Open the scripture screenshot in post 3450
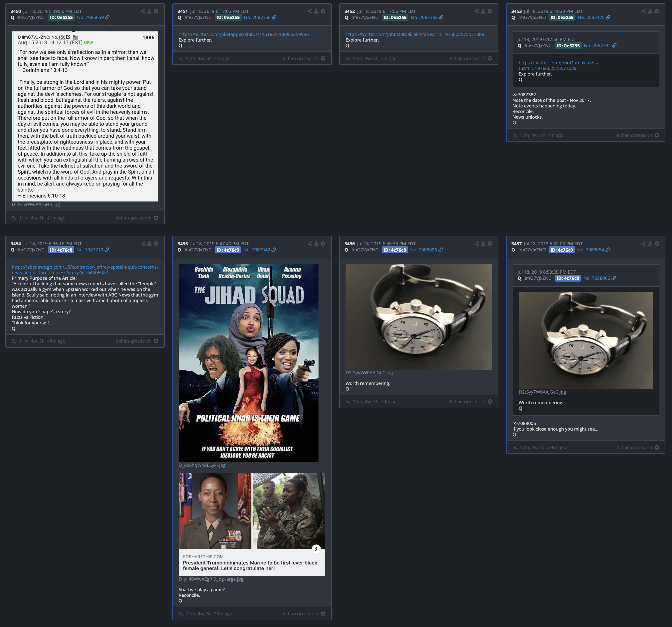Screen dimensions: 672x627 (85, 117)
